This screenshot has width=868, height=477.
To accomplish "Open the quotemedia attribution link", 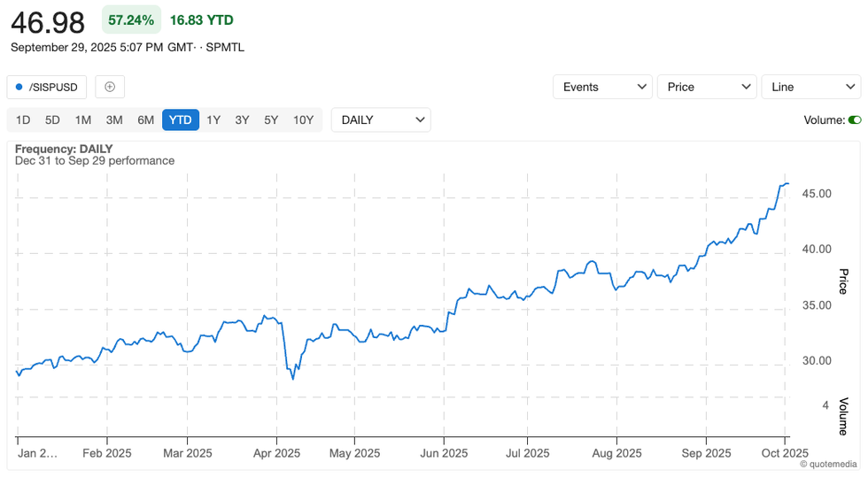I will (828, 464).
